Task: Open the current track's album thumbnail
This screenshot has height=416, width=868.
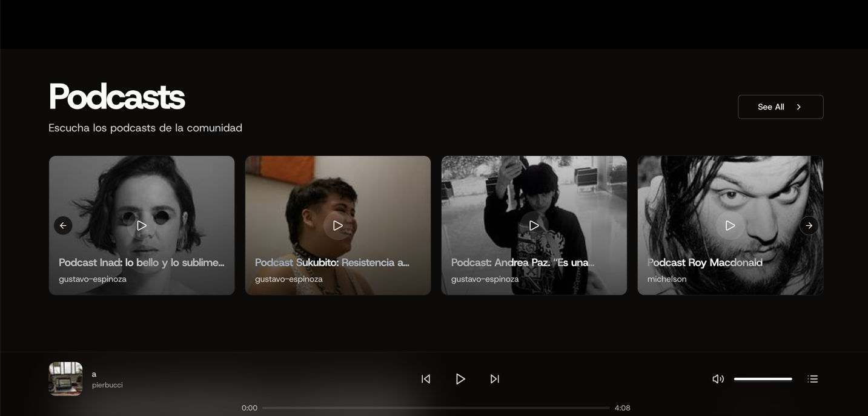Action: (65, 378)
